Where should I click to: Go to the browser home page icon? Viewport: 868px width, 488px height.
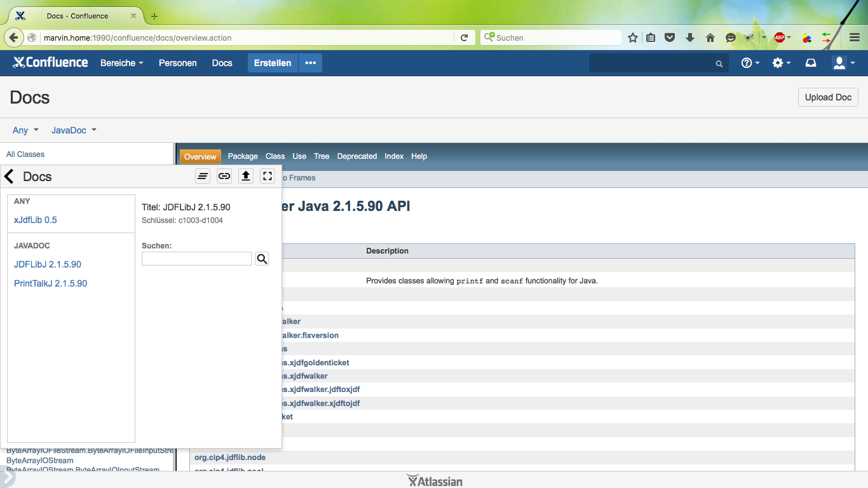click(x=710, y=37)
